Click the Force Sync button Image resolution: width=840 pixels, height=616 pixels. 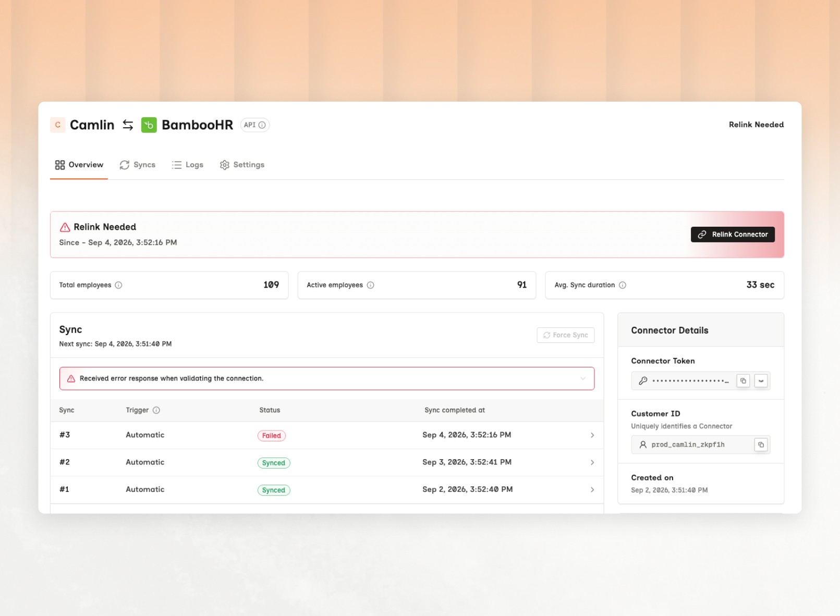566,335
